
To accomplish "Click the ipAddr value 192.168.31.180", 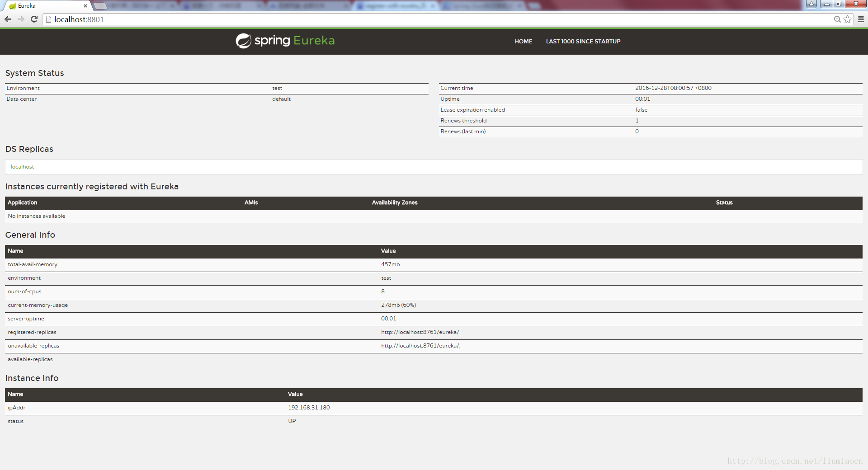I will click(x=309, y=408).
